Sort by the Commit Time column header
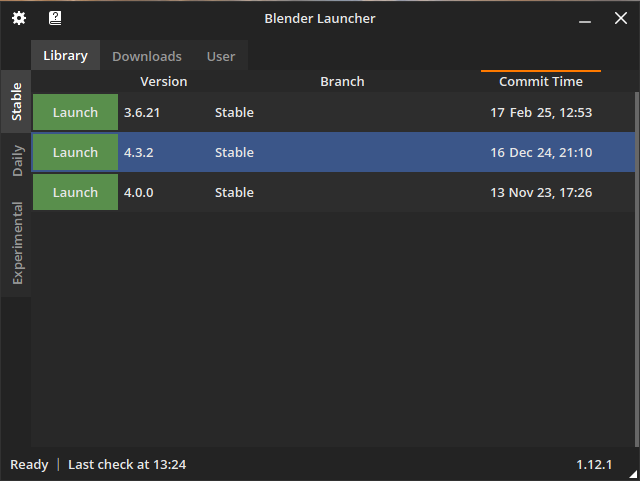Viewport: 640px width, 484px height. coord(541,82)
